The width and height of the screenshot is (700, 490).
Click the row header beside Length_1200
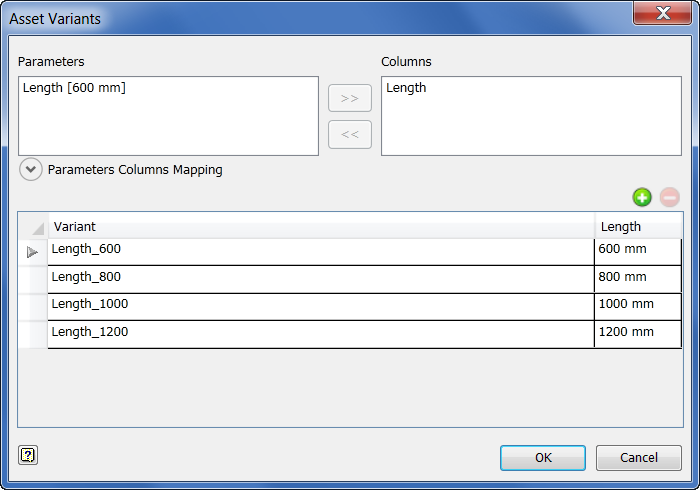click(33, 332)
